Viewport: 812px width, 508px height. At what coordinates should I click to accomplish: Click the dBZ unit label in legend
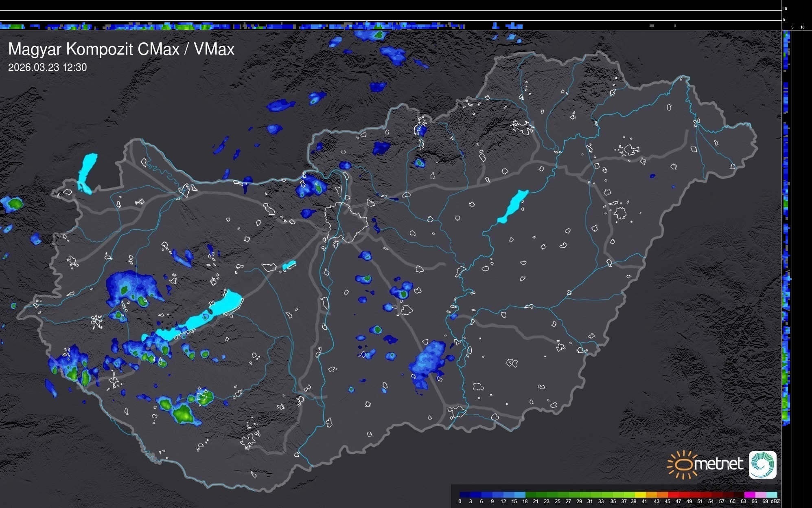pyautogui.click(x=775, y=501)
